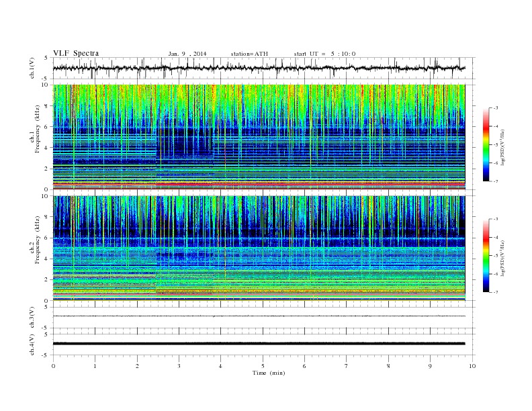Click the "4" tick on the Time axis

pos(220,366)
